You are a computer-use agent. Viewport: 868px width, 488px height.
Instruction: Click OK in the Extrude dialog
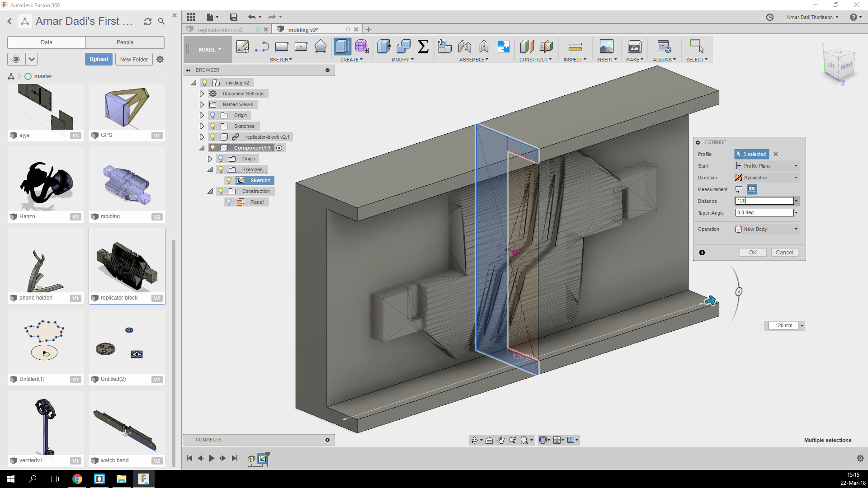[x=753, y=253]
